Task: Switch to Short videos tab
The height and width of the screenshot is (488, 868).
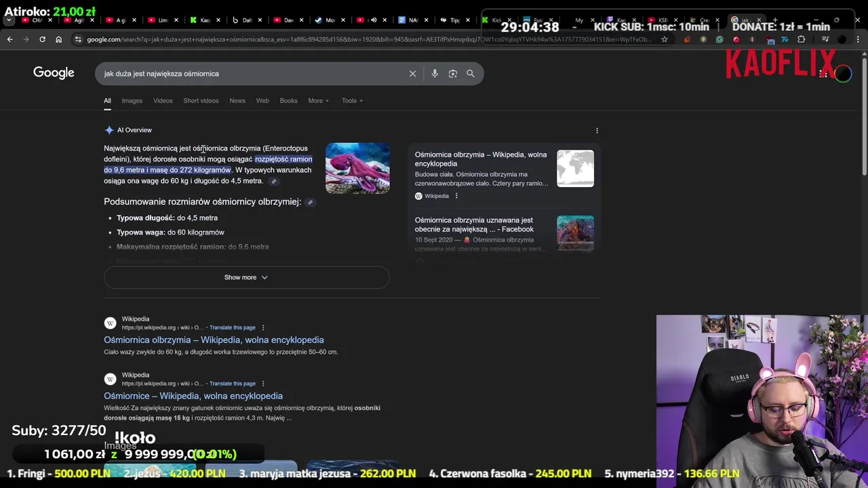Action: (x=201, y=101)
